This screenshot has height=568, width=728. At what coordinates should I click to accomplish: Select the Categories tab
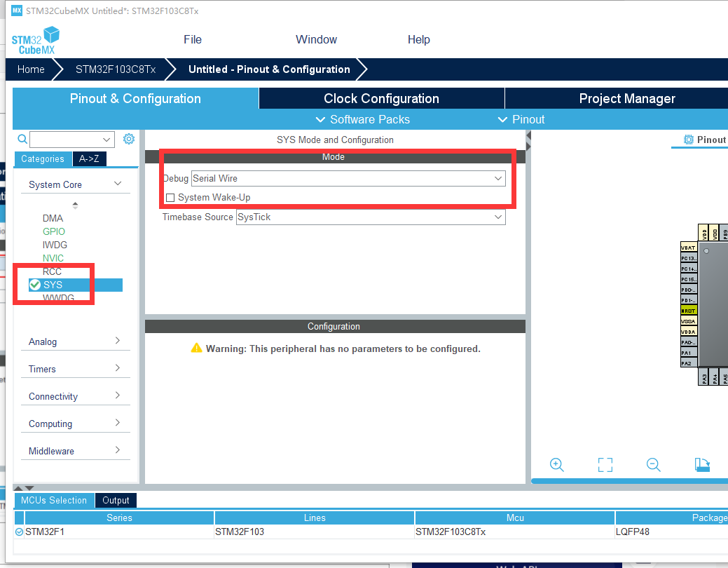click(43, 159)
